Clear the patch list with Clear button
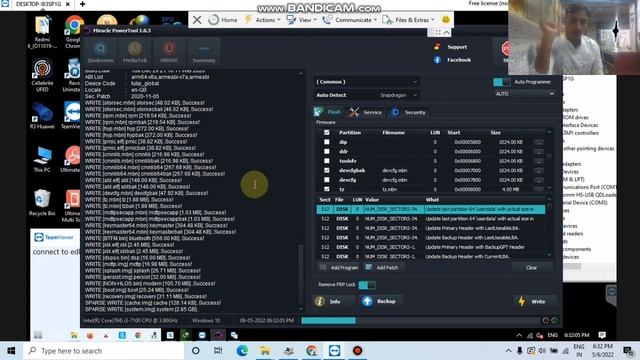Viewport: 640px width, 360px height. point(531,267)
